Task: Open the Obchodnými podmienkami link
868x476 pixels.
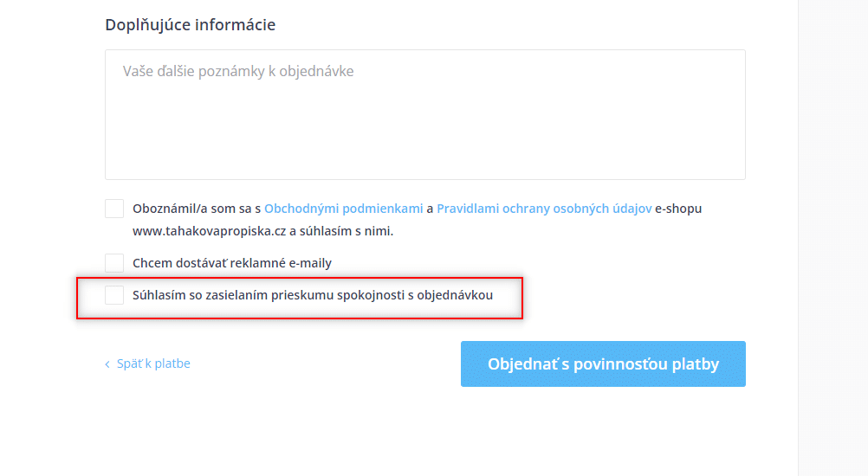Action: point(343,209)
